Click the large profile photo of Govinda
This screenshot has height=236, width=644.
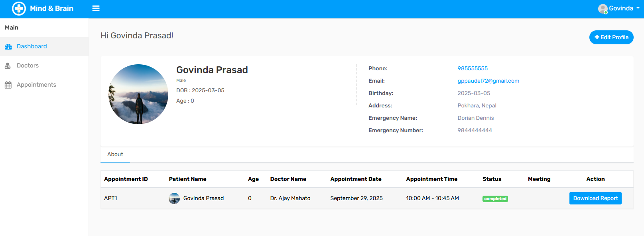tap(138, 94)
